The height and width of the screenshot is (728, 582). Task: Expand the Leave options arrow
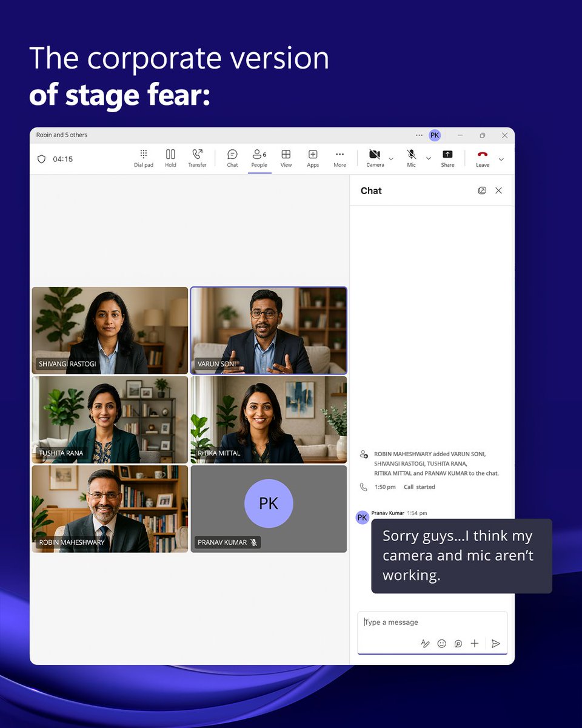pyautogui.click(x=501, y=159)
